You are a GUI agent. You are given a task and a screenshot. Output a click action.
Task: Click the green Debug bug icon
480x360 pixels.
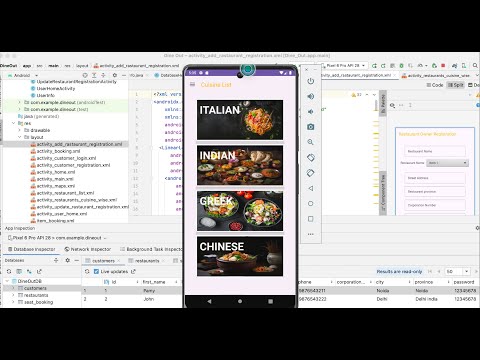click(x=401, y=66)
